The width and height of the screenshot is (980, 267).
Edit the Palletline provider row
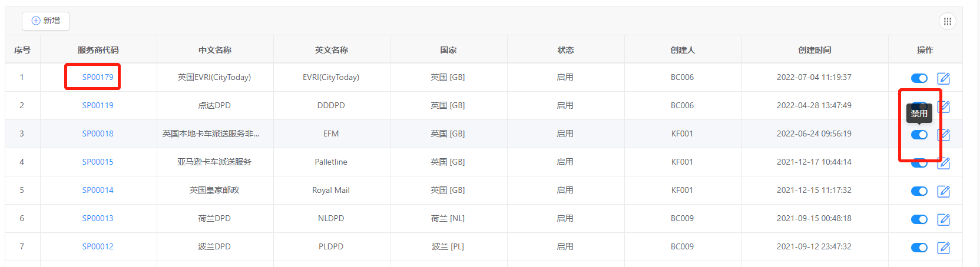pyautogui.click(x=943, y=163)
